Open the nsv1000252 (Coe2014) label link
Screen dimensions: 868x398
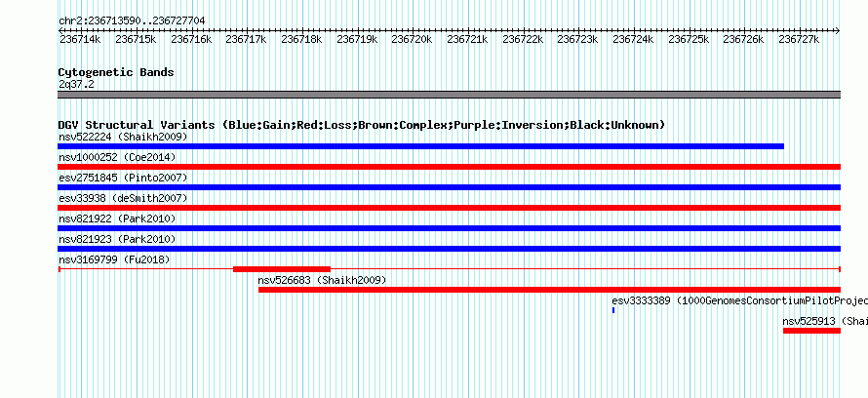pos(117,157)
